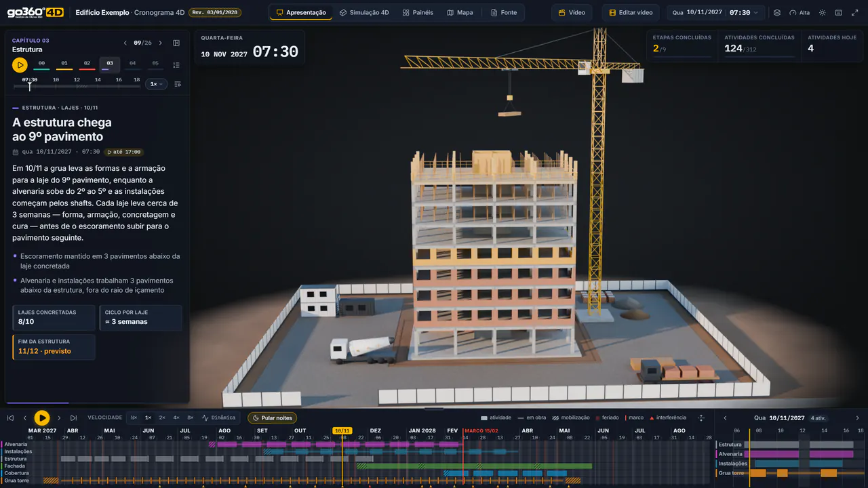Screen dimensions: 868x488
Task: Open the Mapa tab
Action: [460, 13]
